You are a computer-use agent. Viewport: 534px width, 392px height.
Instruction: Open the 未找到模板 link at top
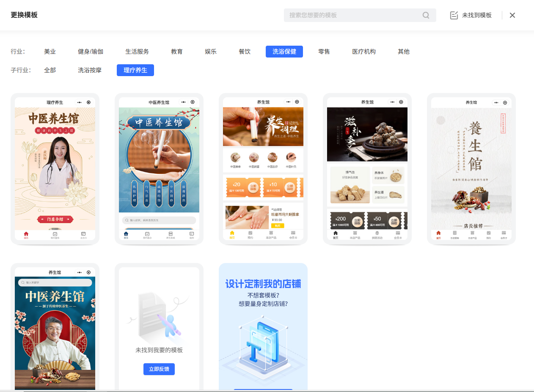471,15
